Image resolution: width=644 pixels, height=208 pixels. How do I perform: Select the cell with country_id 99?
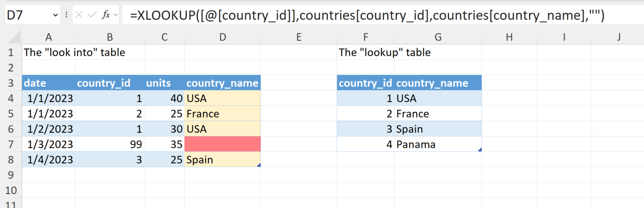click(109, 145)
